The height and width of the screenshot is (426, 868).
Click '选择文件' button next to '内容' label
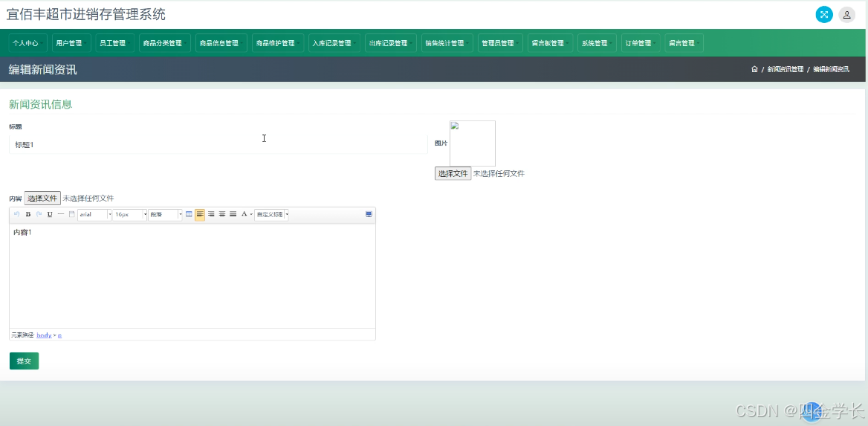coord(42,199)
